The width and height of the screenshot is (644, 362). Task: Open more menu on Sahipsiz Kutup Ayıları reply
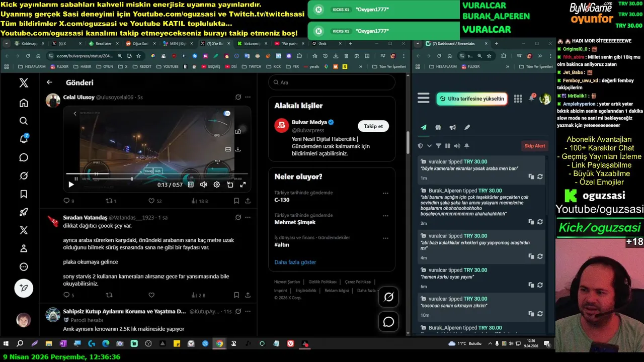[248, 311]
